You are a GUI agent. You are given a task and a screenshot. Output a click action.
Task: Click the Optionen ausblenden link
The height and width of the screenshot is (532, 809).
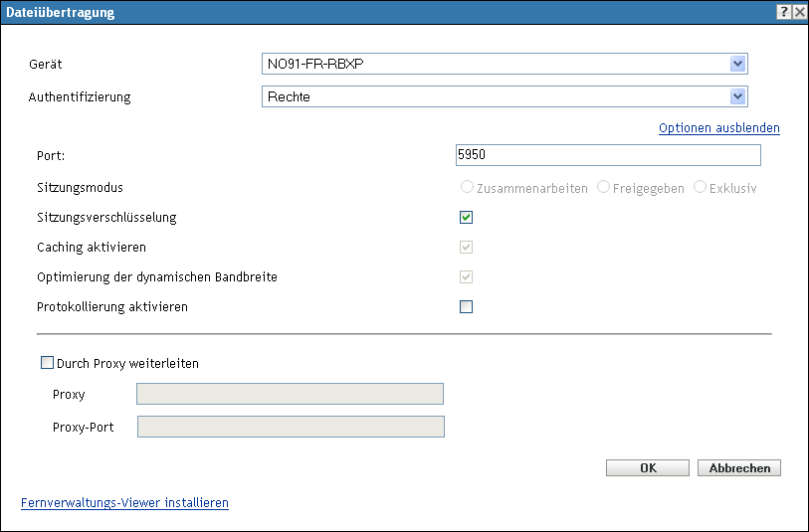coord(718,128)
